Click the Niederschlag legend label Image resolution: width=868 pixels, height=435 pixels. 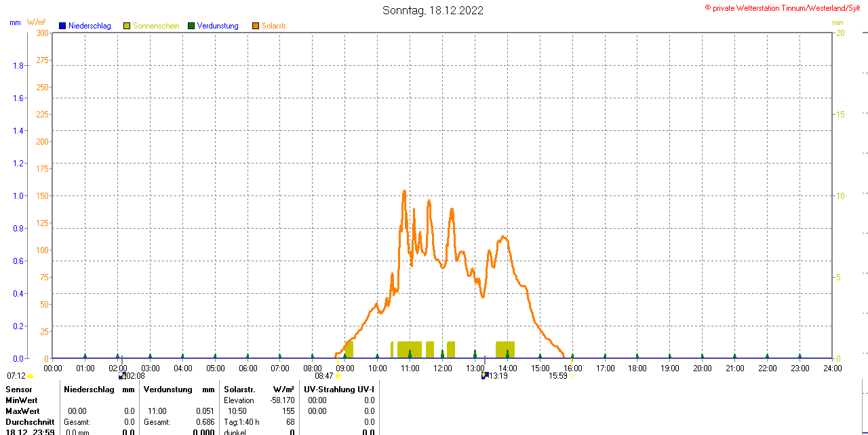tap(91, 26)
